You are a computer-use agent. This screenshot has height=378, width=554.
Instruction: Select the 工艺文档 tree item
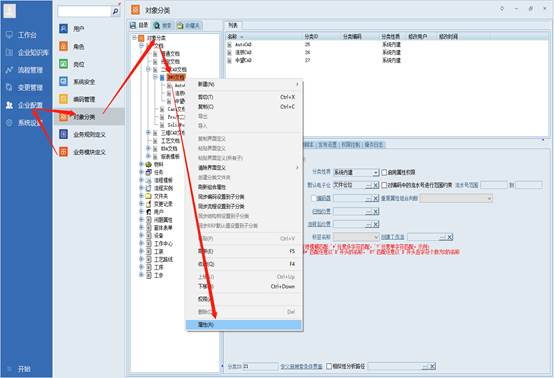170,141
